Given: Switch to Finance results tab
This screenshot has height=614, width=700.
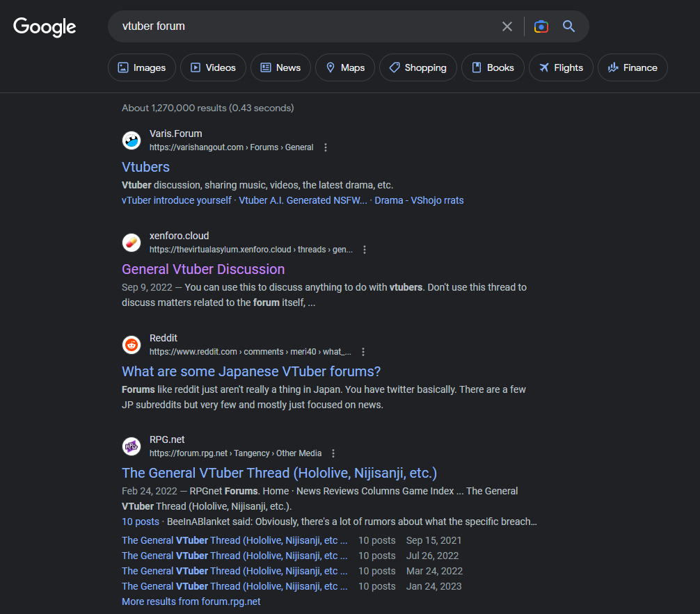Looking at the screenshot, I should 633,67.
